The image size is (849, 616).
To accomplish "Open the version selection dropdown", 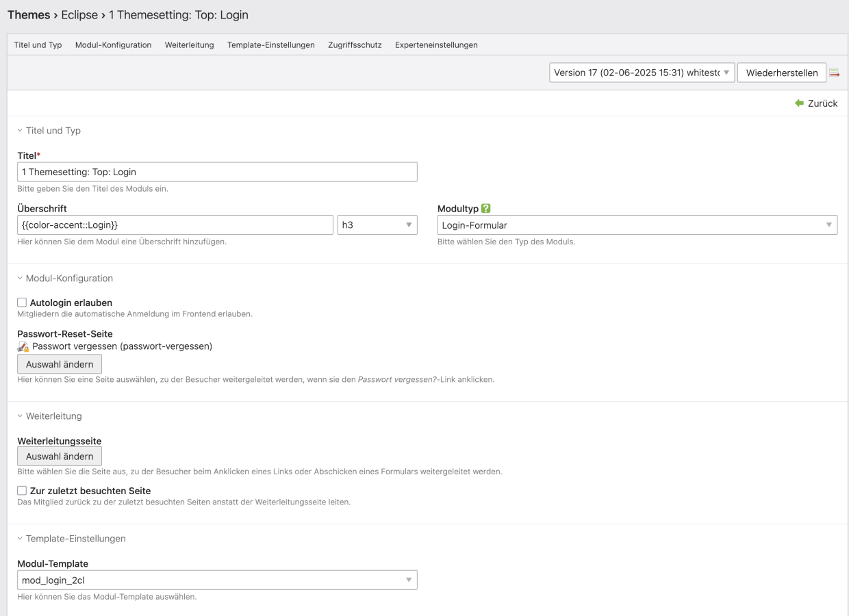I will 642,73.
